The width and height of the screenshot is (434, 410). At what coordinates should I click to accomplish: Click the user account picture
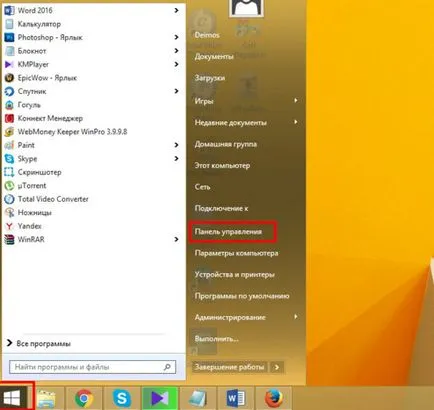pyautogui.click(x=246, y=8)
